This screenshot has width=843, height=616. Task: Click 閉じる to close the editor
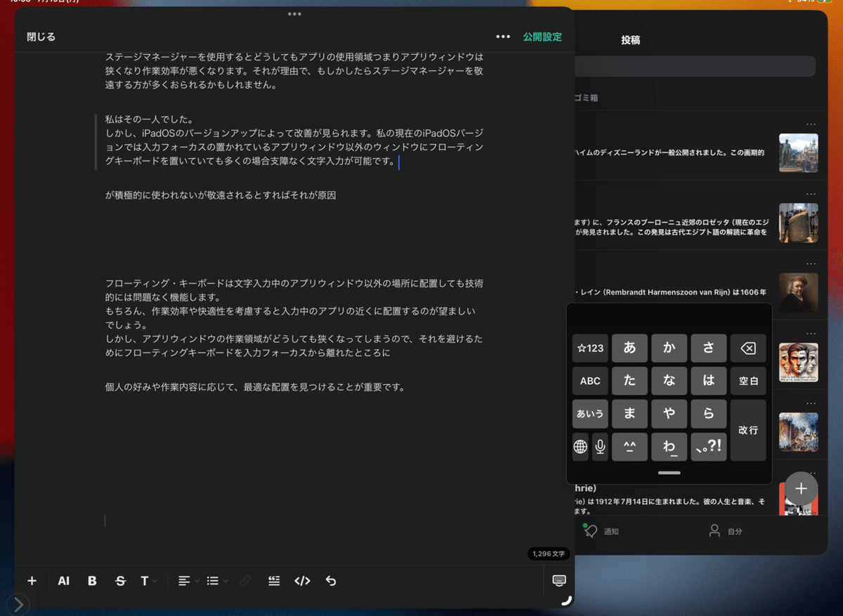[x=41, y=37]
